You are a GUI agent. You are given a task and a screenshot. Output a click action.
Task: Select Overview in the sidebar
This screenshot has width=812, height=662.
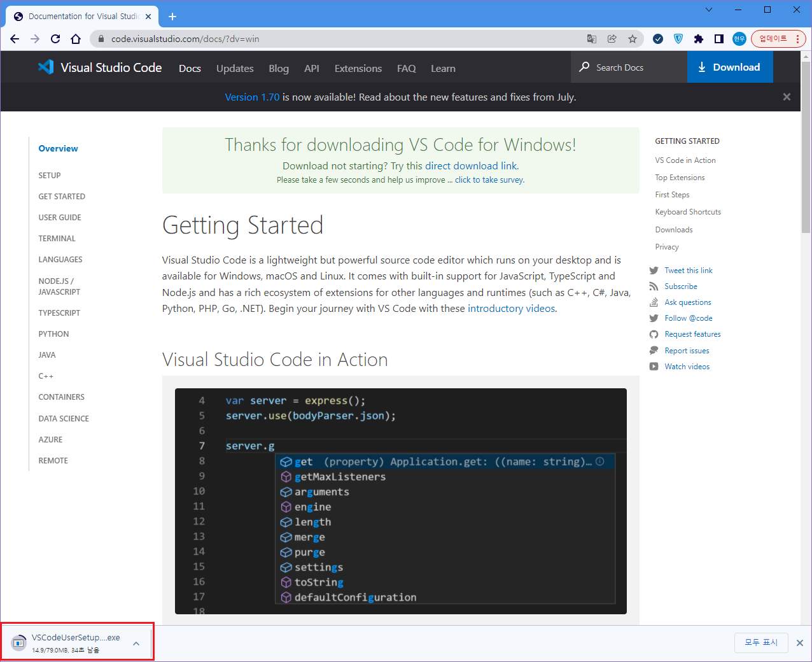58,148
